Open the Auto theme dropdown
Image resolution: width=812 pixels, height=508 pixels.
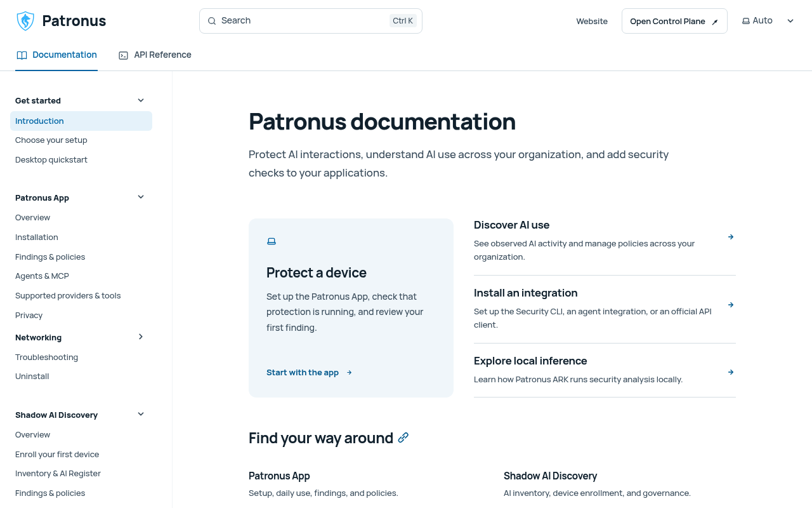(x=768, y=21)
